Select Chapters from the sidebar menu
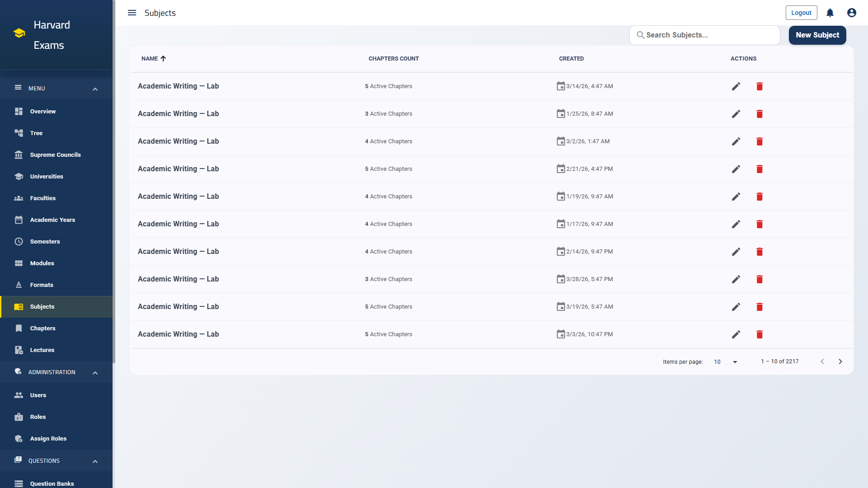The height and width of the screenshot is (488, 868). [43, 328]
